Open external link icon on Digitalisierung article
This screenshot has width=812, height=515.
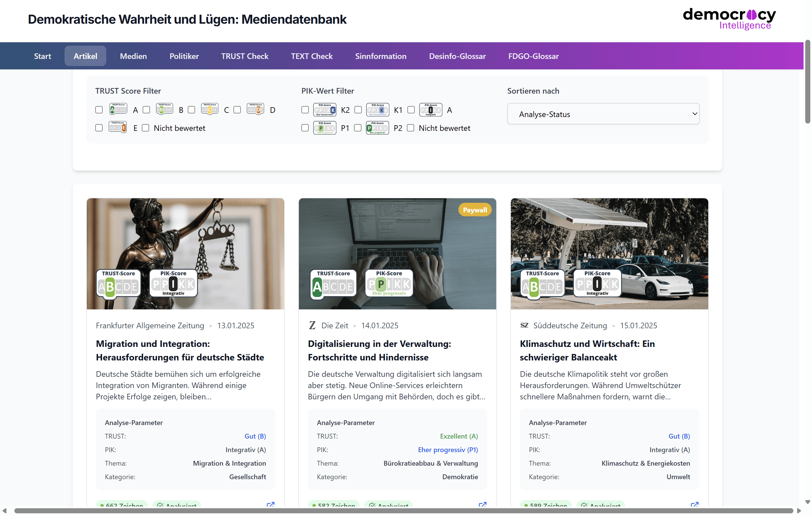point(482,505)
